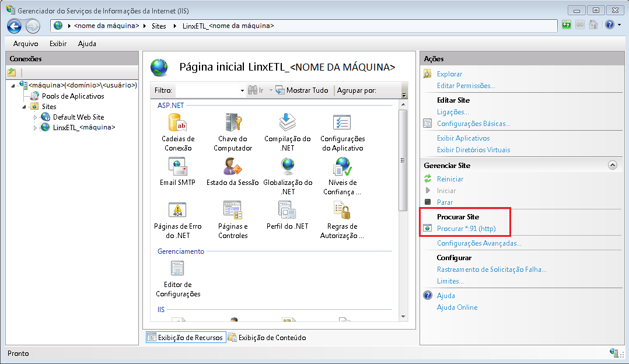This screenshot has width=629, height=364.
Task: Click Mostrar Tudo in filter bar
Action: click(x=302, y=90)
